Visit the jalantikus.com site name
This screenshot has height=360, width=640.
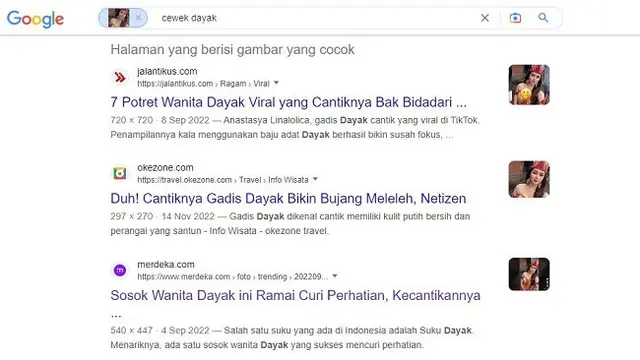click(x=167, y=71)
